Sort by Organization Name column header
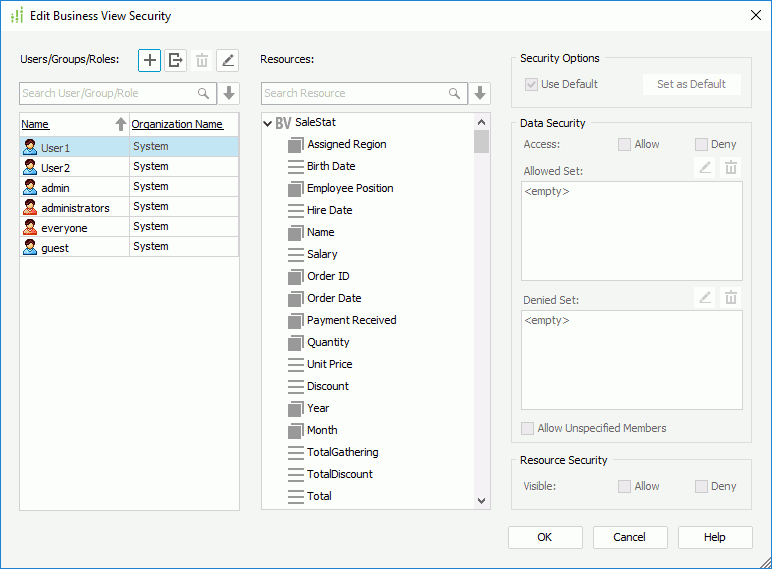772x569 pixels. tap(177, 125)
